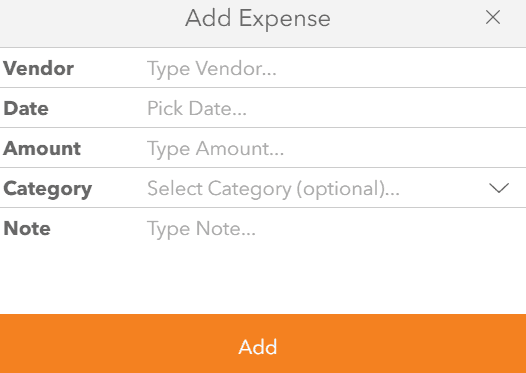The height and width of the screenshot is (373, 526).
Task: Click the bold Date label
Action: coord(26,108)
